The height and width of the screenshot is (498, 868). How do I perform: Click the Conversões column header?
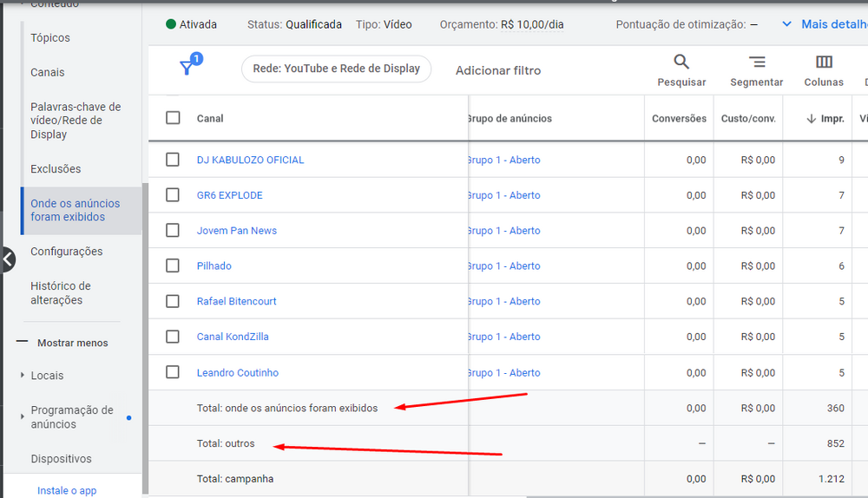click(x=680, y=118)
